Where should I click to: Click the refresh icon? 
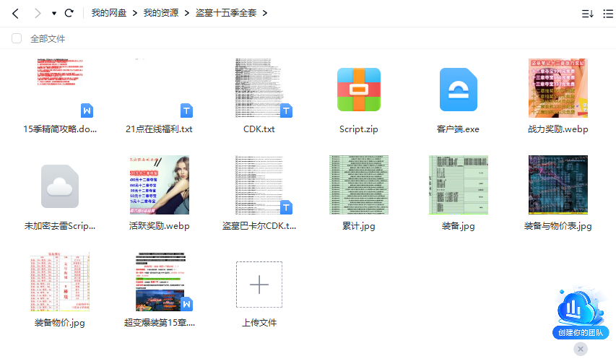tap(69, 13)
